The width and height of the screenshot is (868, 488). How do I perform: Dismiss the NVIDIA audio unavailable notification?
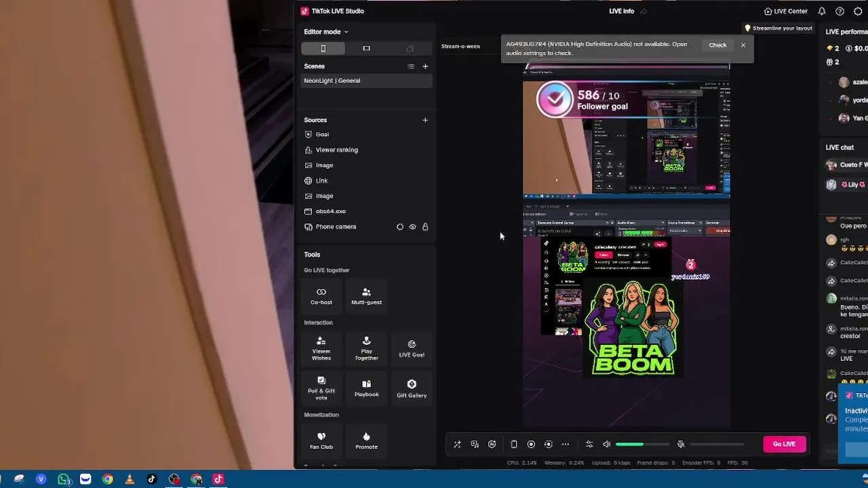pyautogui.click(x=743, y=45)
